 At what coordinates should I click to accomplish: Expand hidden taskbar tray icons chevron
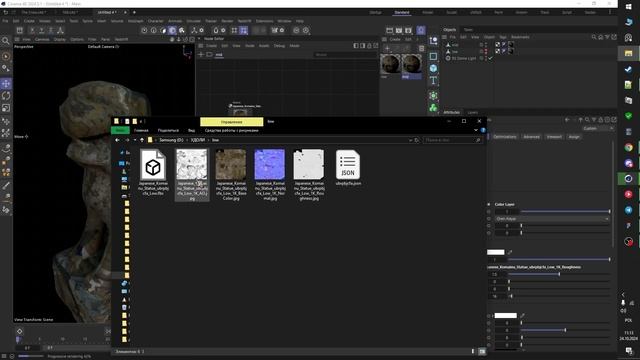pyautogui.click(x=623, y=294)
